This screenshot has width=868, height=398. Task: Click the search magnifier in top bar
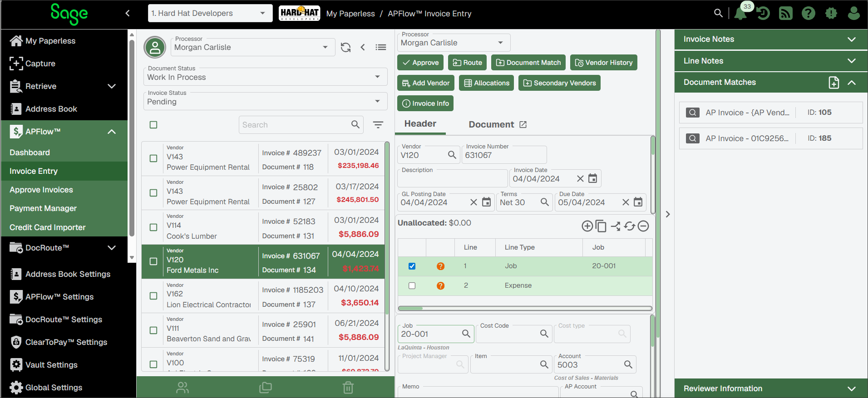coord(718,13)
